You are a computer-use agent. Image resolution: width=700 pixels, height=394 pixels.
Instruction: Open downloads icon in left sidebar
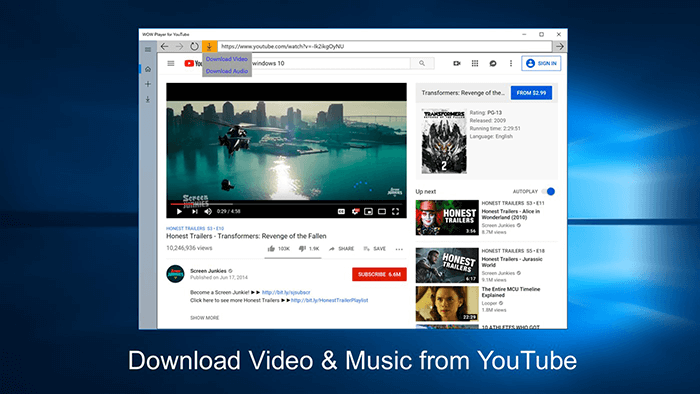point(148,99)
